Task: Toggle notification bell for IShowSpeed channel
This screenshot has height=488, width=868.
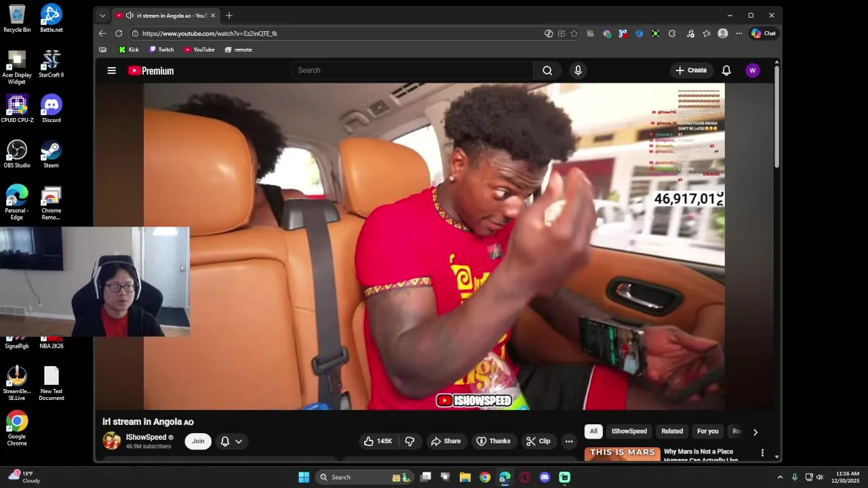Action: click(x=225, y=441)
